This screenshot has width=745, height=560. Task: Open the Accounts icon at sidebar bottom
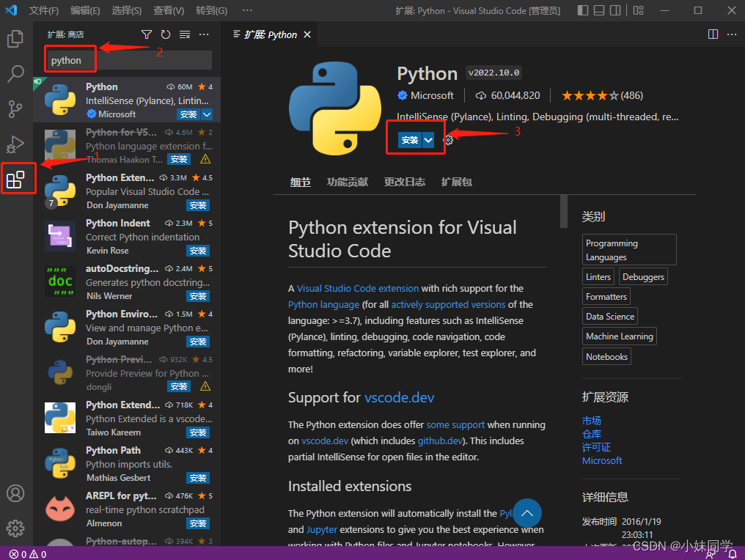(15, 493)
